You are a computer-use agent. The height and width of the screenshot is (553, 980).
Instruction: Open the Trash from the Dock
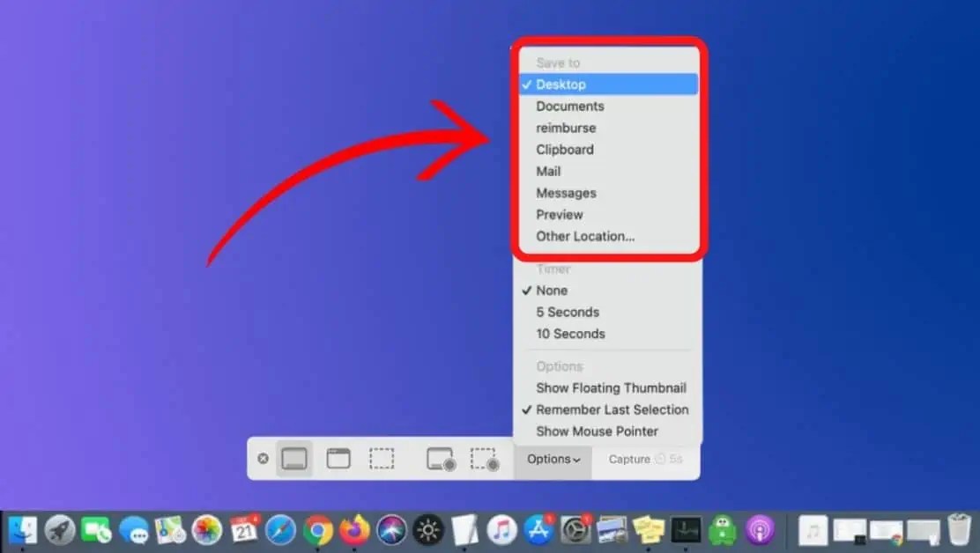pos(959,528)
